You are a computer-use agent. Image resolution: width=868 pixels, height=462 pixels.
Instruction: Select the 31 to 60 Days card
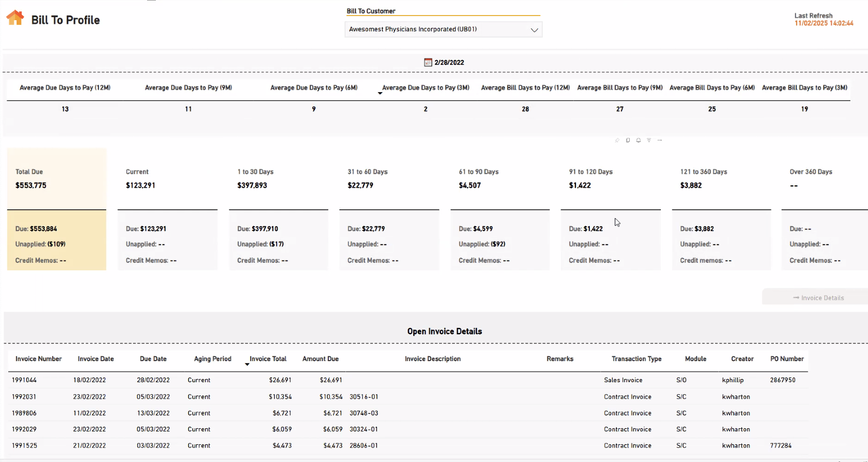coord(389,209)
